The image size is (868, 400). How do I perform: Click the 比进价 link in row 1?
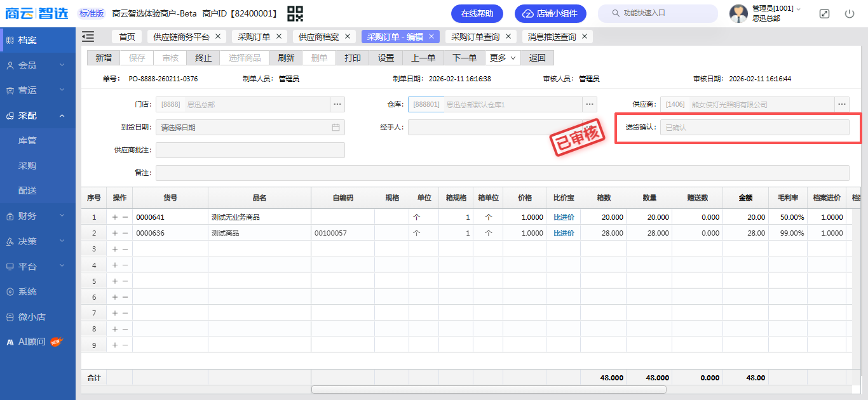(x=564, y=217)
